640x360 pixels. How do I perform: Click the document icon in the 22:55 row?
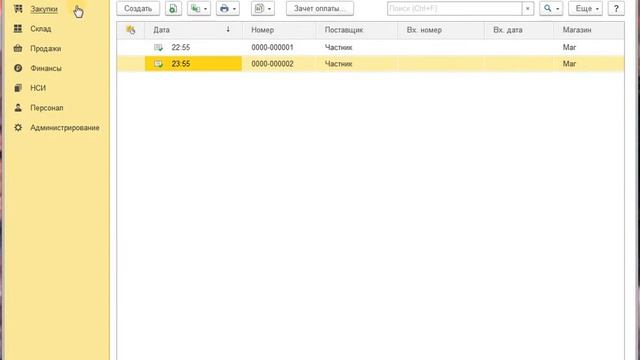pyautogui.click(x=158, y=48)
